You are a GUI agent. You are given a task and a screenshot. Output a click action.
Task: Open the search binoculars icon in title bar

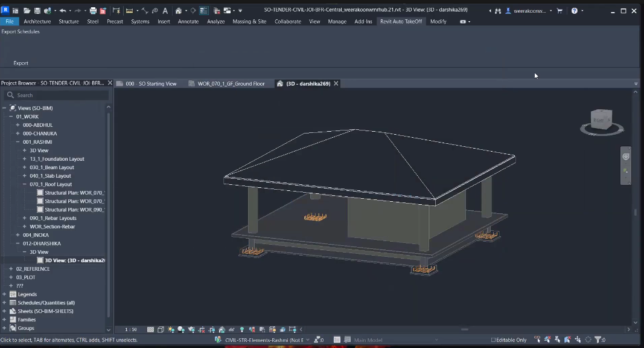click(x=498, y=11)
